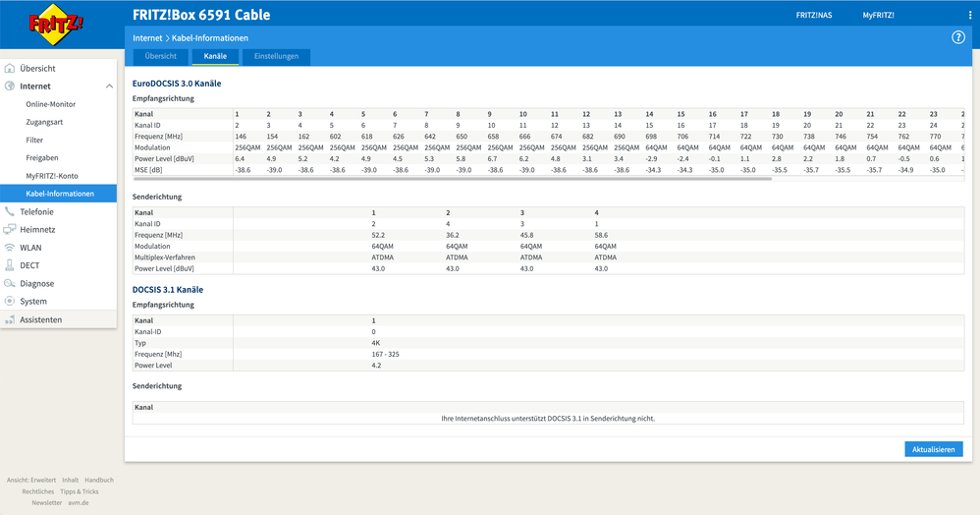Click the Heimnetz network icon

coord(10,230)
